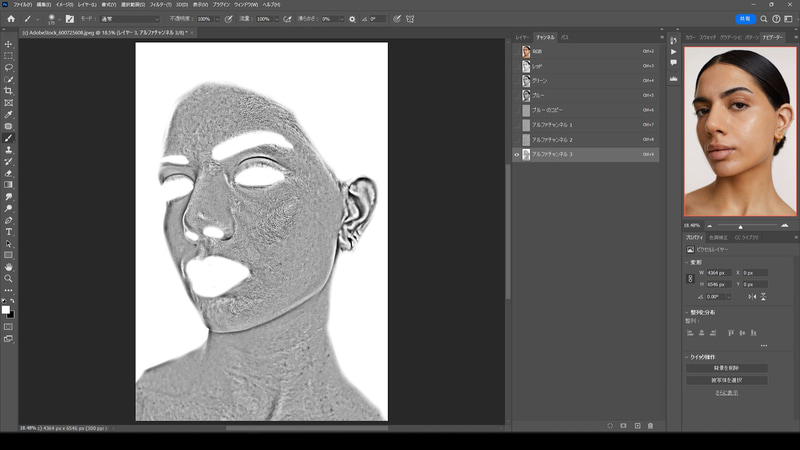Viewport: 800px width, 450px height.
Task: Click the blue 共有 share button
Action: click(745, 19)
